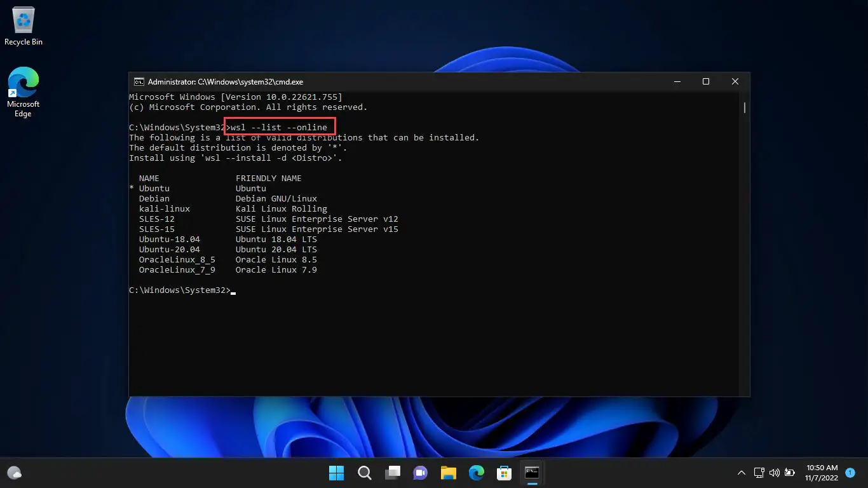Maximize the Command Prompt window
The image size is (868, 488).
coord(706,81)
